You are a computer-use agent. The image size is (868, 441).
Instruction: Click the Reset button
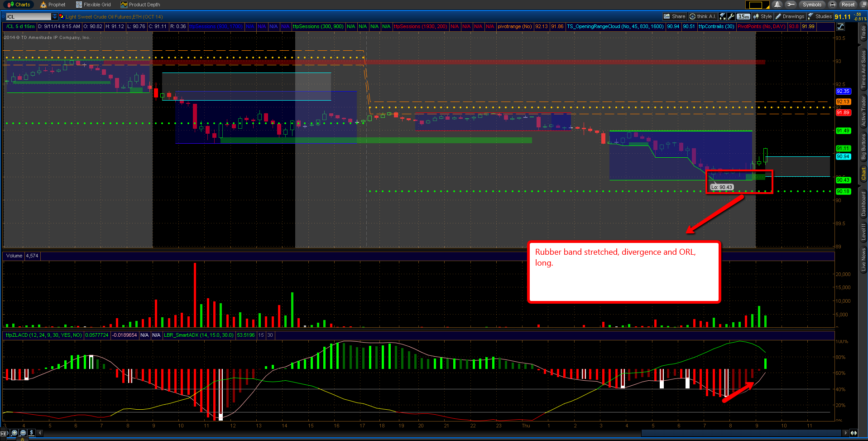click(x=848, y=5)
